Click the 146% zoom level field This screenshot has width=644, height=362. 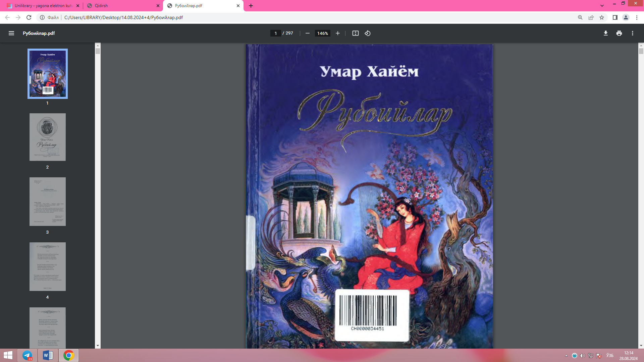tap(322, 33)
